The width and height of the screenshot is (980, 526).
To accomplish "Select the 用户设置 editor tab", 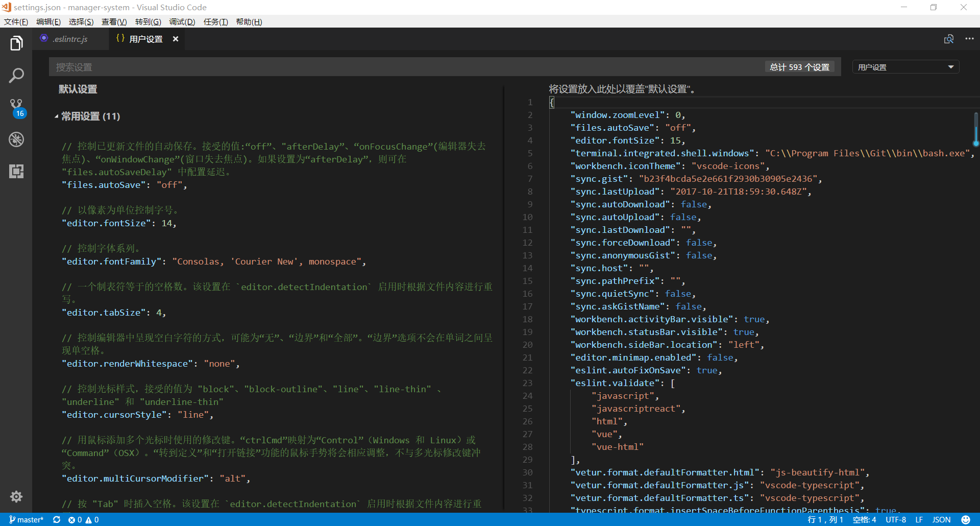I will [x=145, y=39].
